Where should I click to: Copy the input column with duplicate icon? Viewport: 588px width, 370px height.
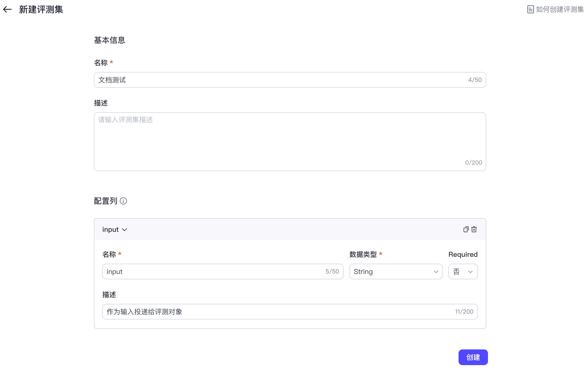[466, 229]
